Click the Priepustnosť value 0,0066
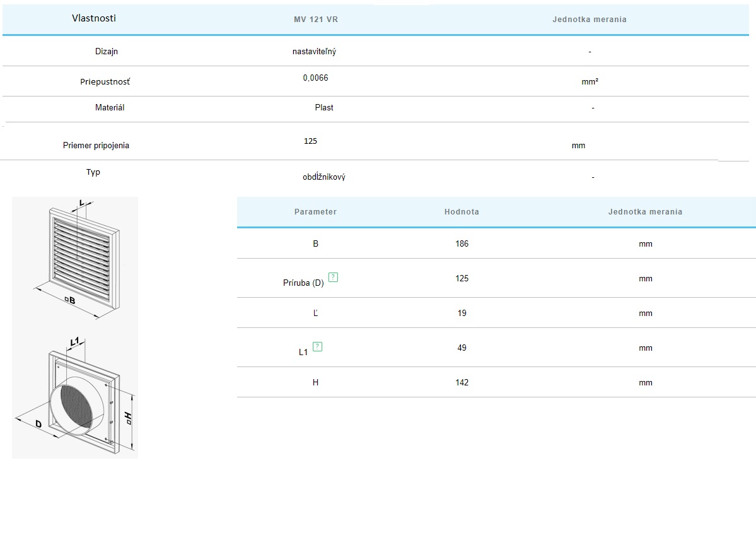 (x=315, y=78)
